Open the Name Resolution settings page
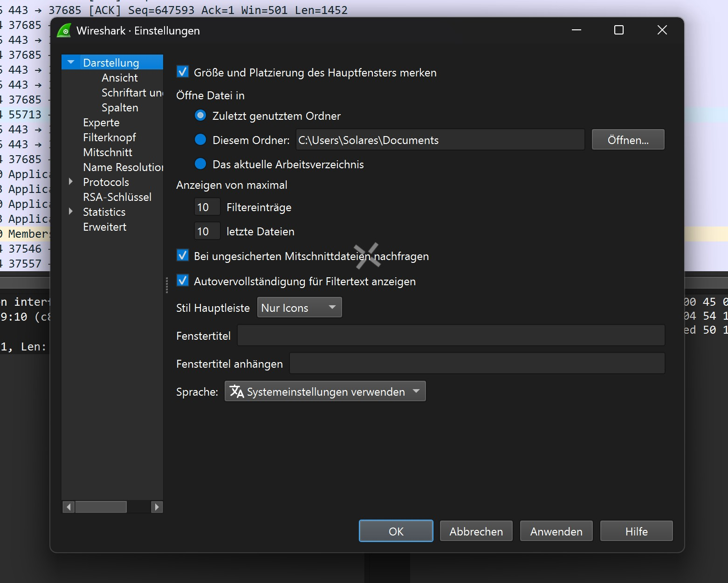 [123, 167]
